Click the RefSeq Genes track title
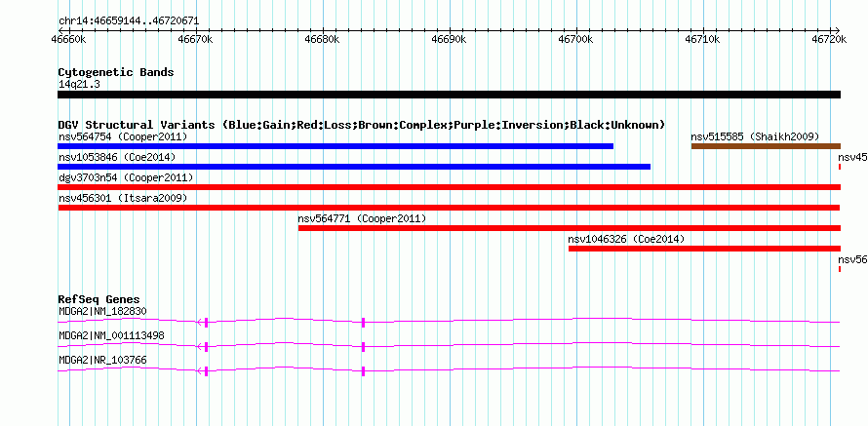The width and height of the screenshot is (868, 426). (x=99, y=299)
